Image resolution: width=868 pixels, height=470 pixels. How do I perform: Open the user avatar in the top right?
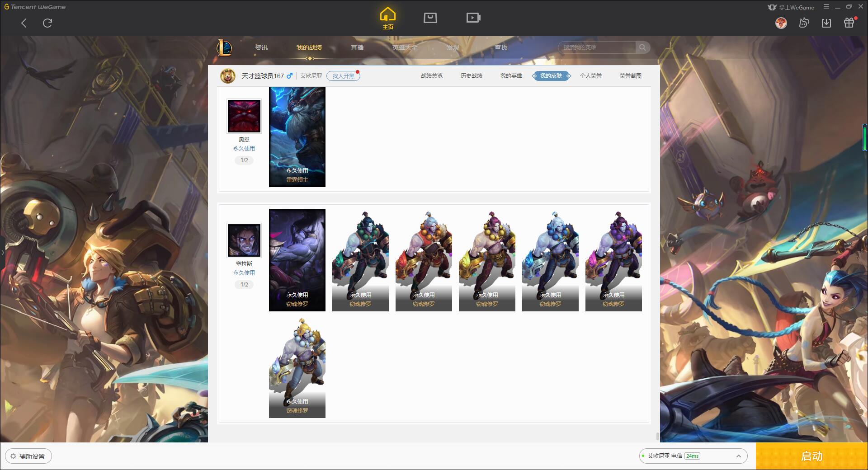[x=781, y=23]
